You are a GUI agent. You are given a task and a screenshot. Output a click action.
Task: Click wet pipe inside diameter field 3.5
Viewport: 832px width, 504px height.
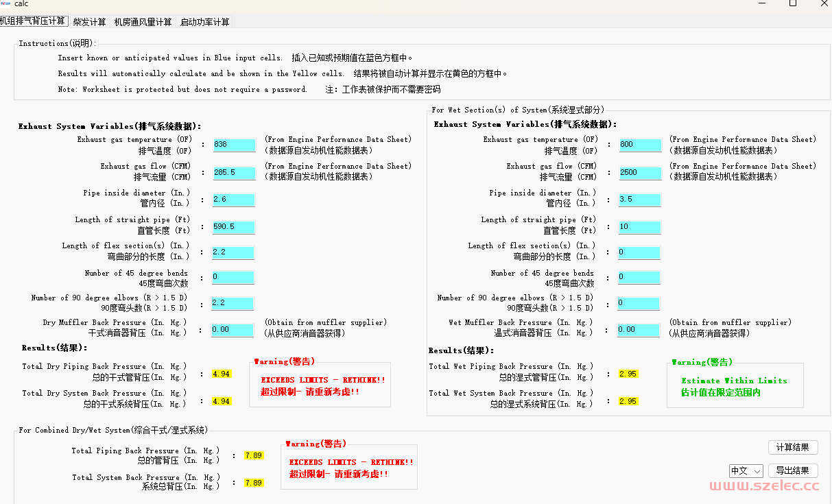pyautogui.click(x=639, y=200)
